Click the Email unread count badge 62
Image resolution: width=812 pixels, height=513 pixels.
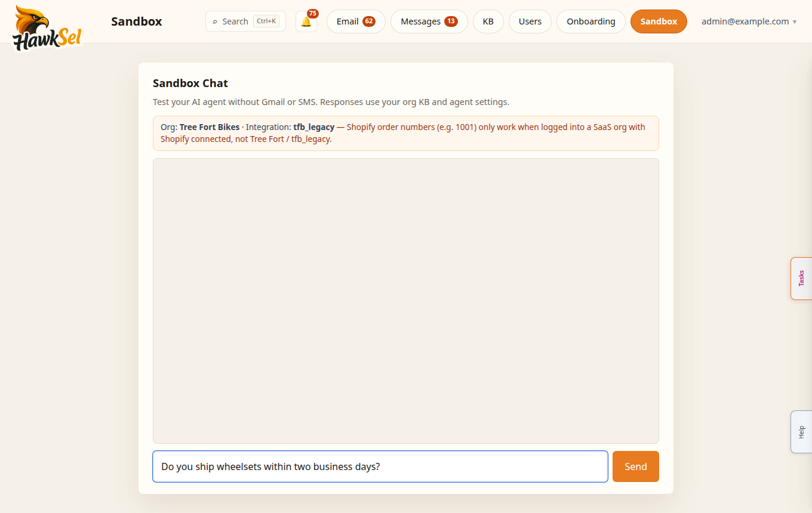pyautogui.click(x=369, y=21)
